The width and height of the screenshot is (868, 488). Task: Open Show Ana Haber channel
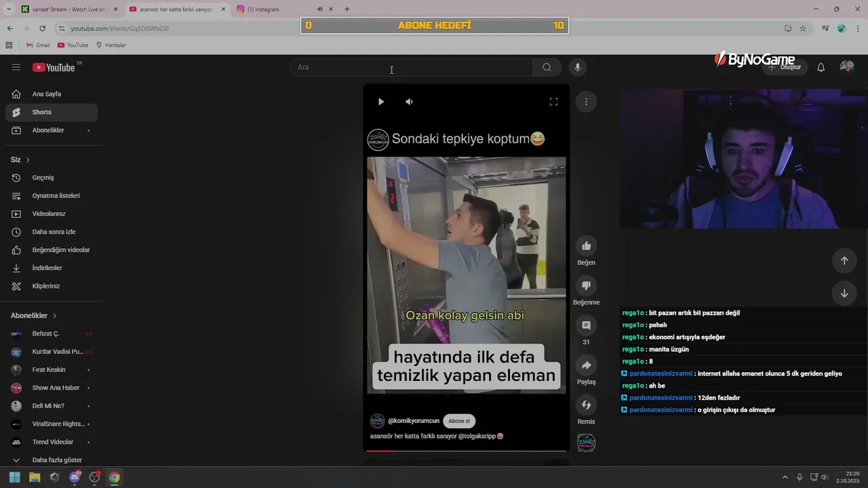52,388
